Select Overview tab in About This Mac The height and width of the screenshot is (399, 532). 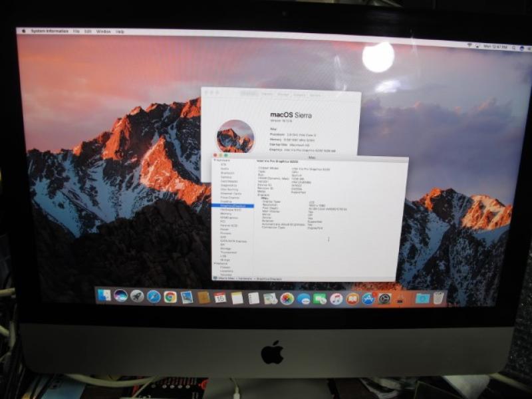tap(250, 94)
